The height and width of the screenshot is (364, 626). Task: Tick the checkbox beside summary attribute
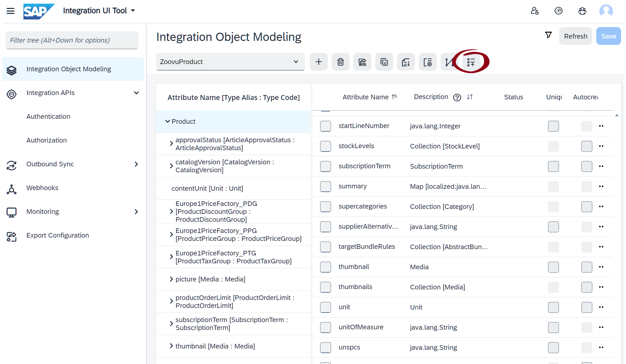325,186
